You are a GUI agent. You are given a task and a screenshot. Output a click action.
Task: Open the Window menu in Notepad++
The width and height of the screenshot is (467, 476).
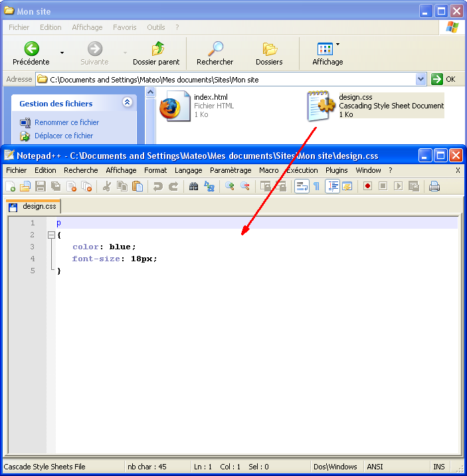(368, 170)
